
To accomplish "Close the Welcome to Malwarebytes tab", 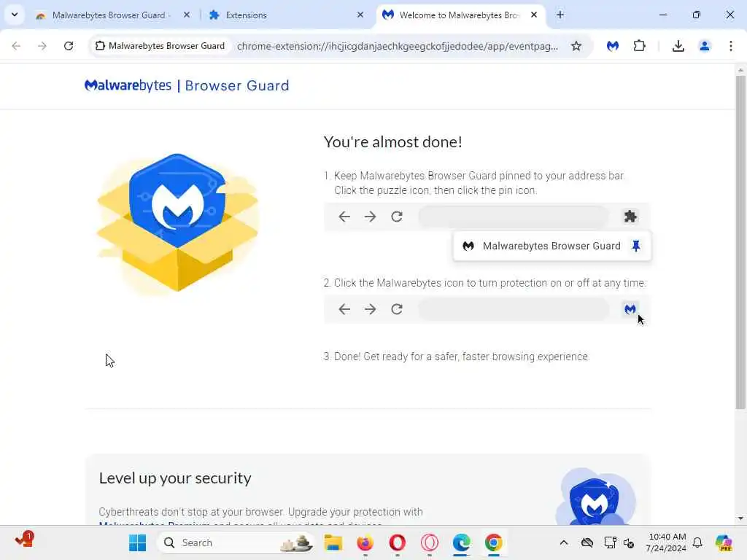I will (534, 15).
